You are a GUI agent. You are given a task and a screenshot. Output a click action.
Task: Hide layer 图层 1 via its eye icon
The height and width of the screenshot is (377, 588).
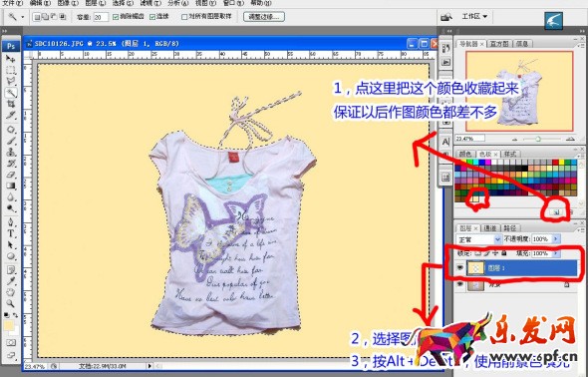[x=460, y=268]
